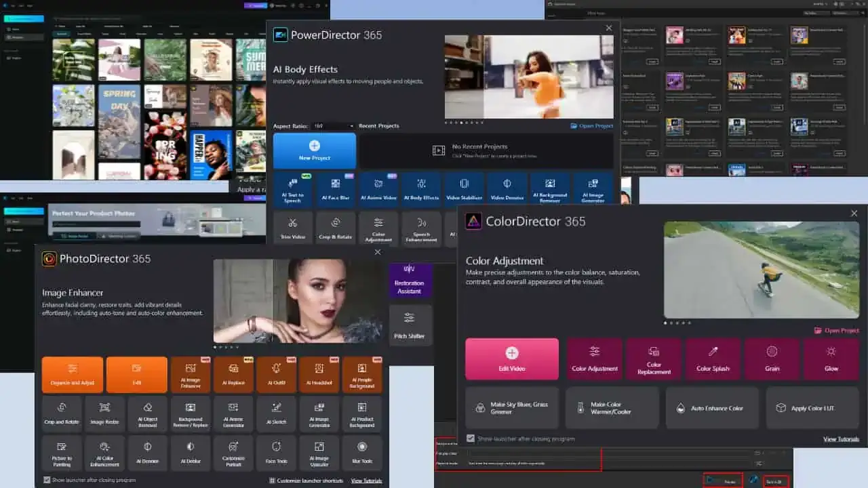This screenshot has width=868, height=488.
Task: Click Edit Video in ColorDirector
Action: pos(512,359)
